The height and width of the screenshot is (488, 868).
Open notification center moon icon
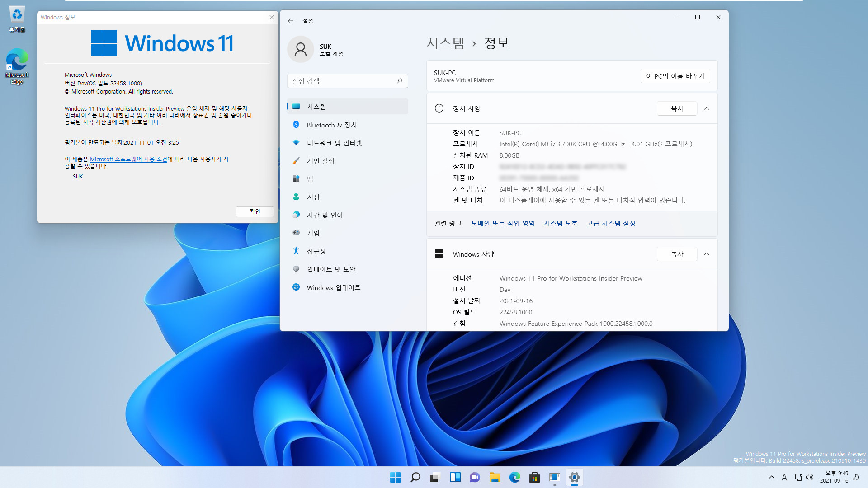856,477
